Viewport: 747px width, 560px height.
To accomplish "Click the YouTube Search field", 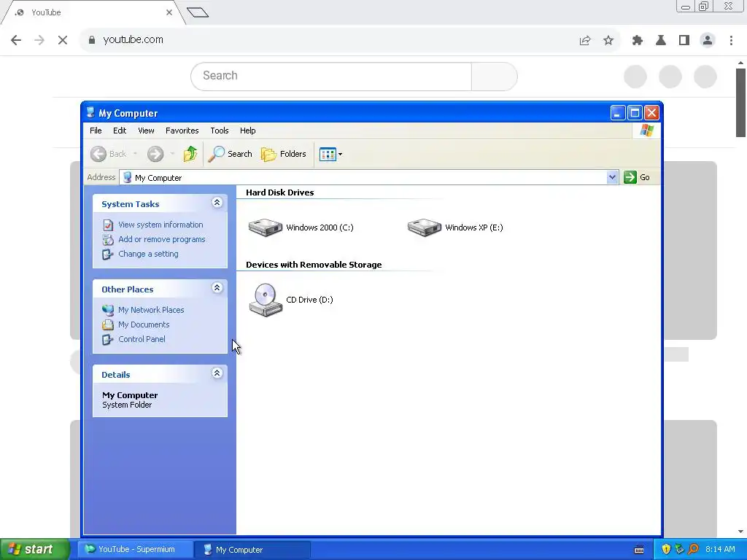I will point(331,76).
